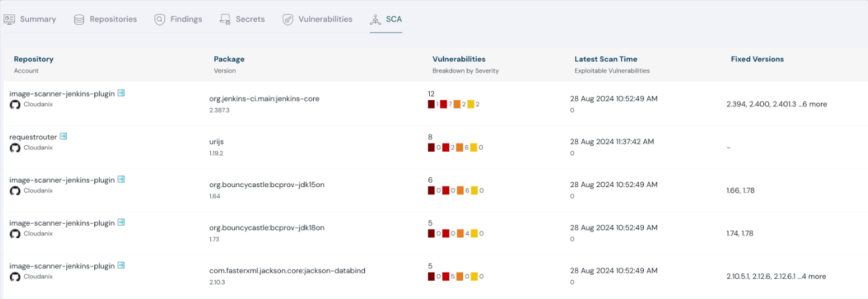Sort by the Vulnerabilities column header
Image resolution: width=868 pixels, height=299 pixels.
(x=459, y=59)
